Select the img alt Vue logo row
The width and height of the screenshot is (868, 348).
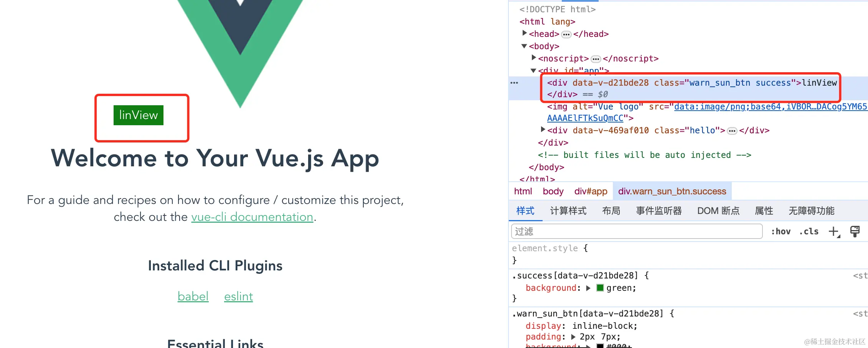(x=688, y=113)
